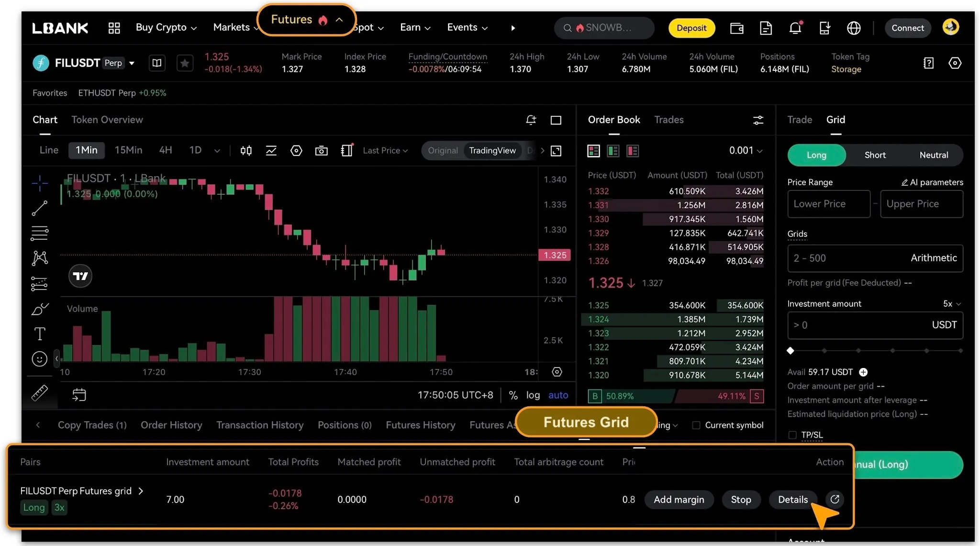Open the Token Overview tab
980x546 pixels.
click(107, 120)
